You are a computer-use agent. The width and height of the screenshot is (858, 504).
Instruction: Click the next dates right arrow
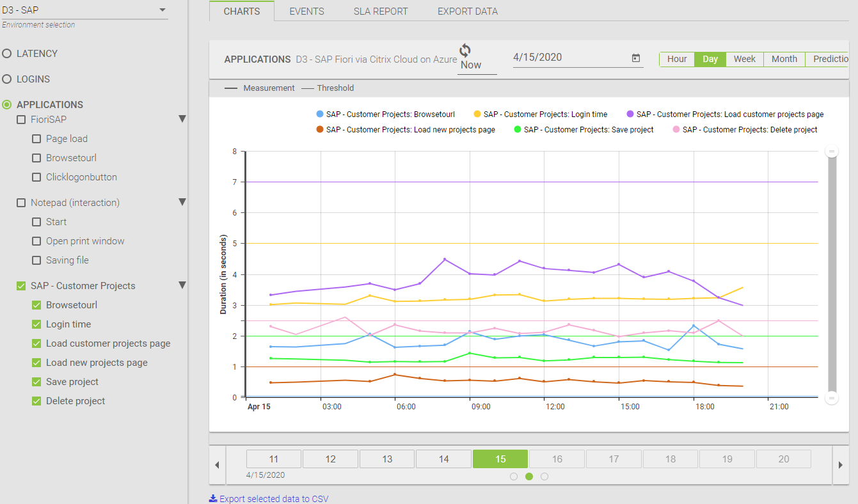point(840,465)
